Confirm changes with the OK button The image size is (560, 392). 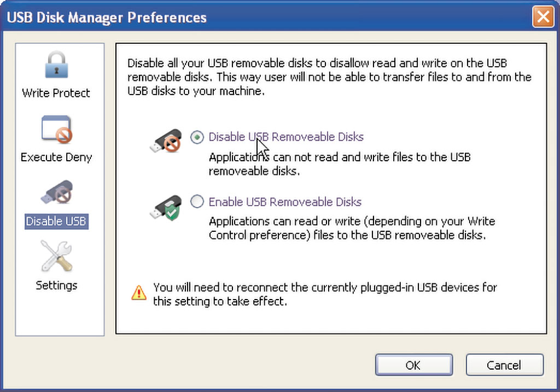coord(414,365)
